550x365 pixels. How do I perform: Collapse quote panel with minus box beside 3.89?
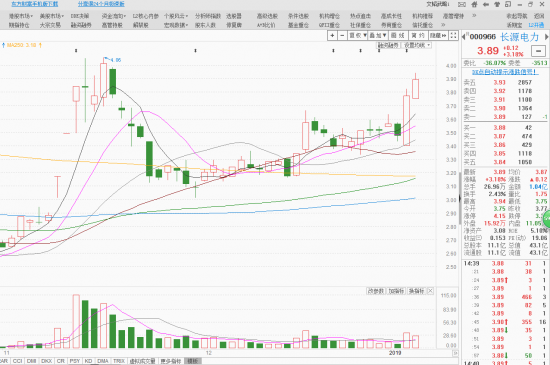point(538,51)
